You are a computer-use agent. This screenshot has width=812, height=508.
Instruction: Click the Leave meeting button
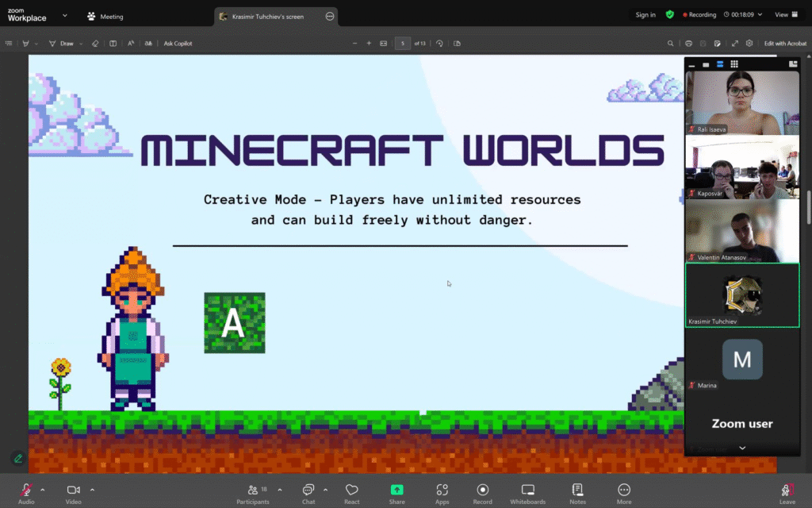pyautogui.click(x=787, y=491)
